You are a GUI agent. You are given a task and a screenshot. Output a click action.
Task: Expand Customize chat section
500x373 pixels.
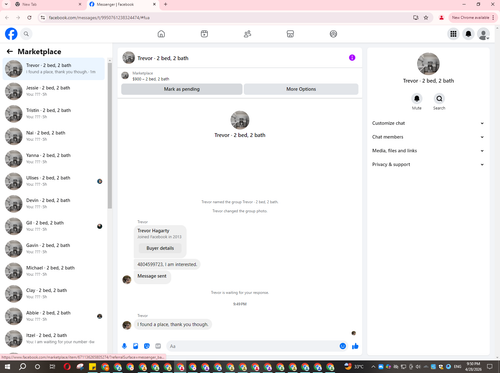428,123
